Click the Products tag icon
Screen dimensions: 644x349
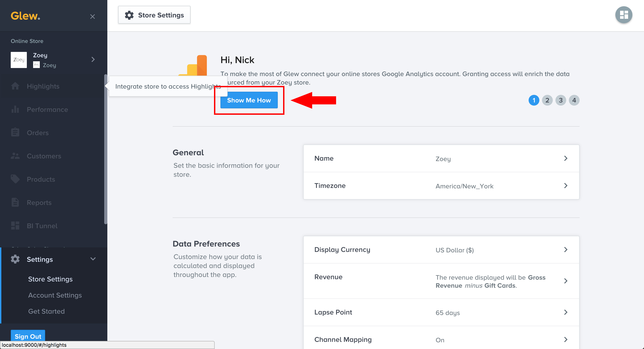click(15, 179)
